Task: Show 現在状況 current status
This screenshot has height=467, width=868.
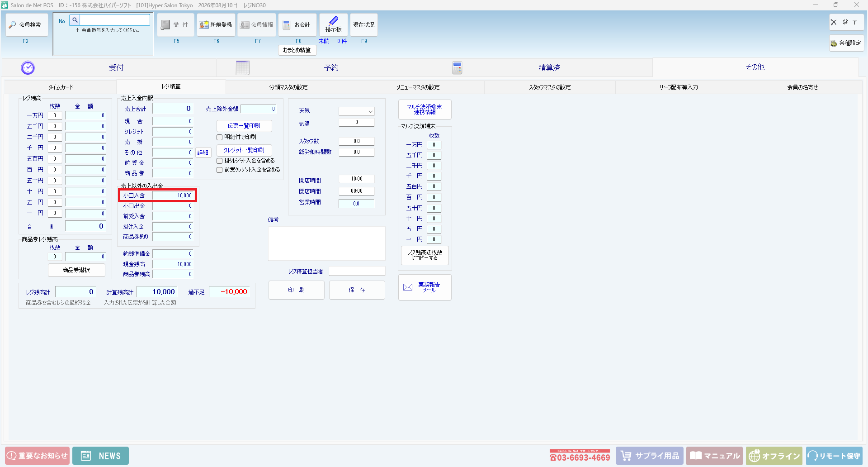Action: pyautogui.click(x=364, y=25)
